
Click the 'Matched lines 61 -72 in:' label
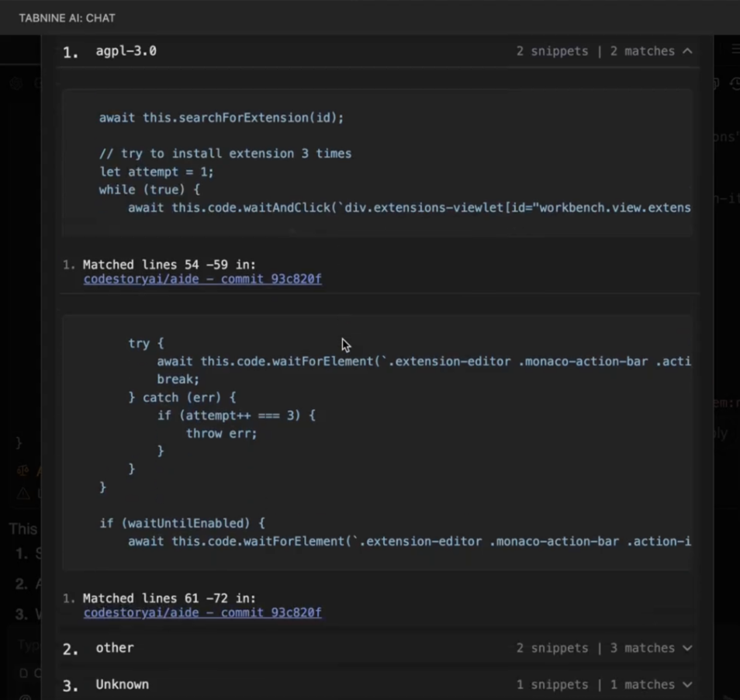click(x=169, y=598)
